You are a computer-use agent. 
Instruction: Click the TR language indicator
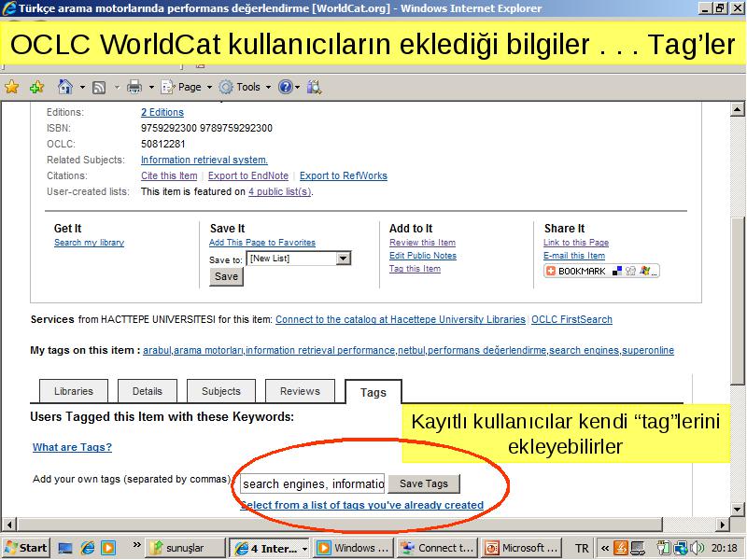click(x=582, y=548)
